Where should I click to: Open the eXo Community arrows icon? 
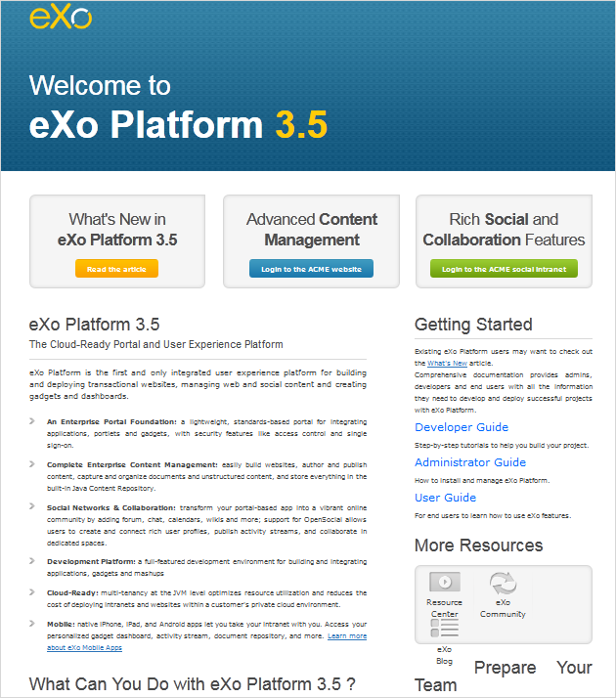click(503, 584)
